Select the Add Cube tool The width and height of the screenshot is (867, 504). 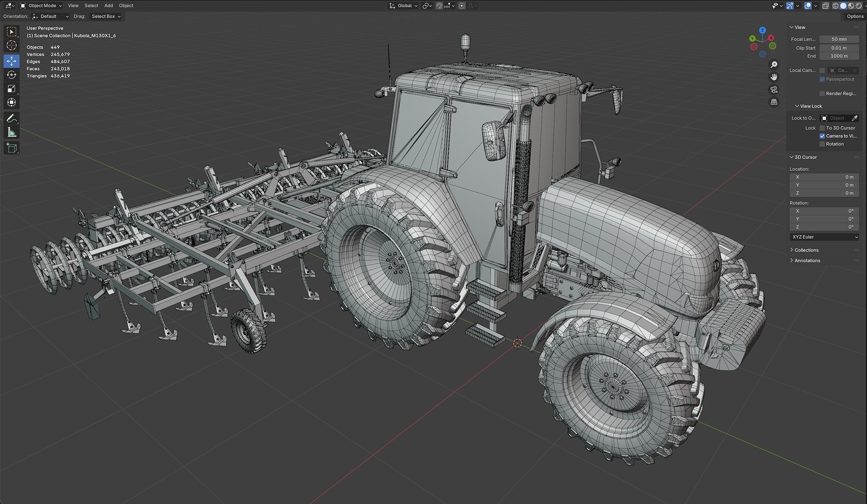coord(12,149)
